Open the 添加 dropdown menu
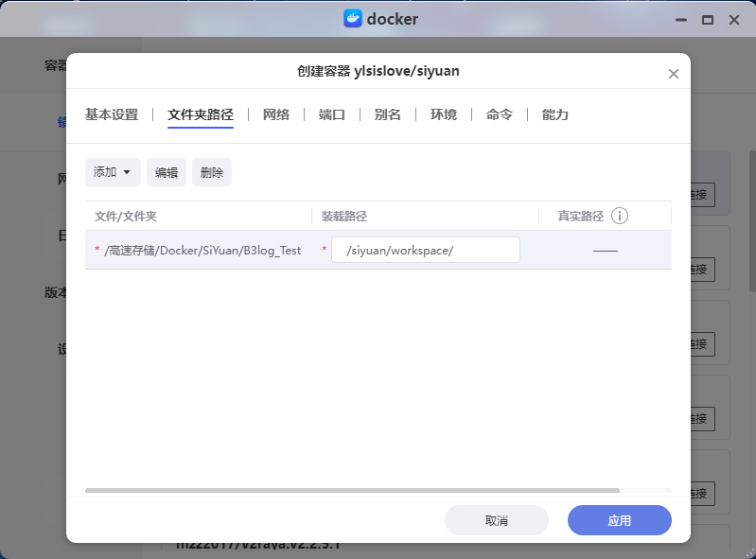This screenshot has width=756, height=559. [x=113, y=172]
